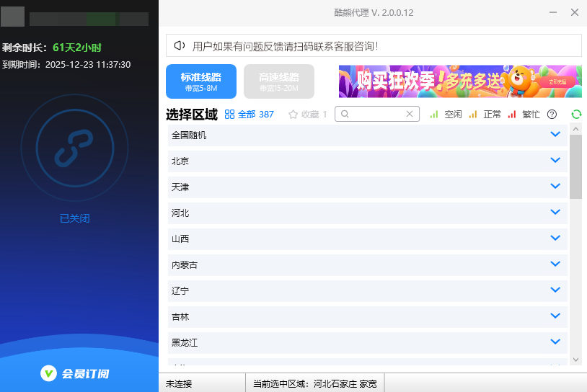Expand the 河北 region chevron
The height and width of the screenshot is (392, 587).
555,213
